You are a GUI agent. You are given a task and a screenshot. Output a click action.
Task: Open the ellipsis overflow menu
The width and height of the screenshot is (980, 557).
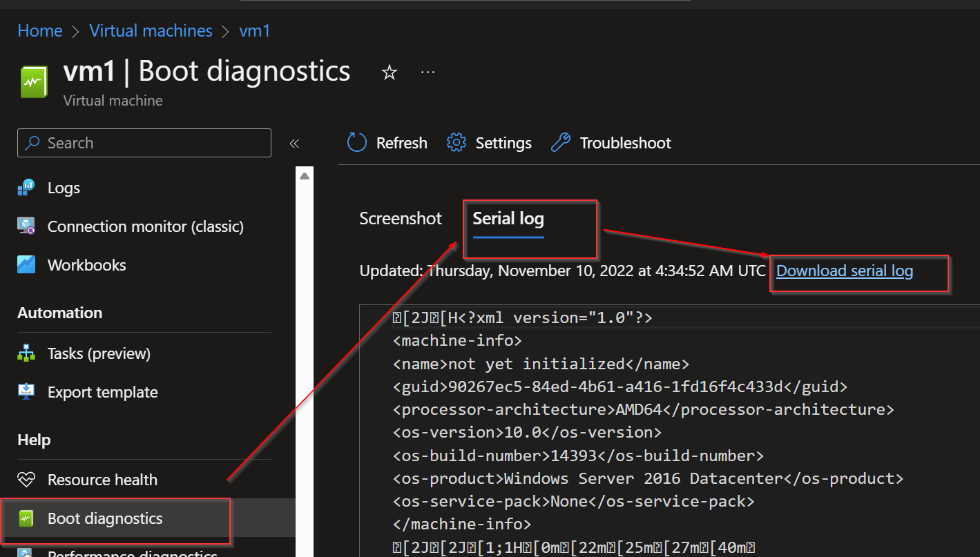[x=427, y=71]
